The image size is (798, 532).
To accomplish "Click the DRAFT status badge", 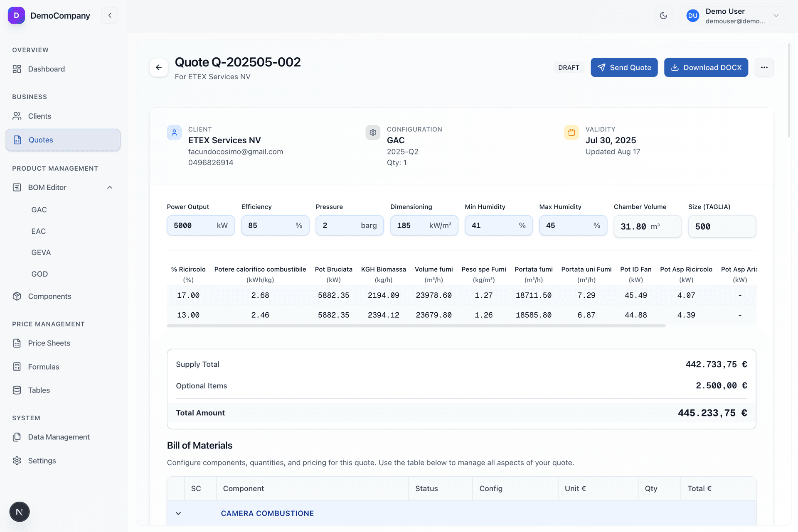I will [569, 67].
